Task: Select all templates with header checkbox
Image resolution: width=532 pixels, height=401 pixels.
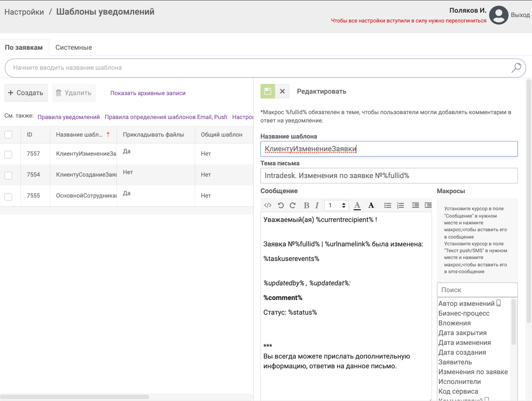Action: (x=8, y=135)
